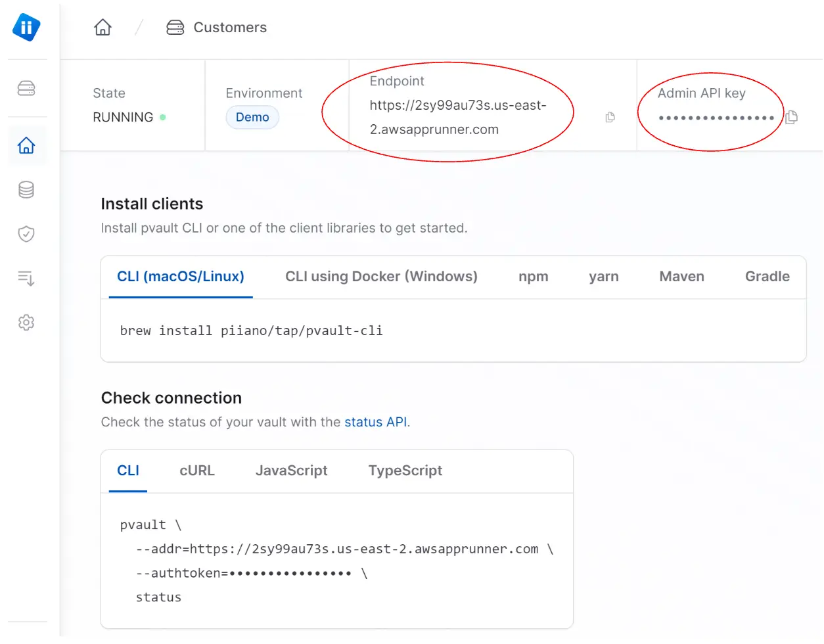824x644 pixels.
Task: Select the Gradle tab
Action: click(767, 277)
